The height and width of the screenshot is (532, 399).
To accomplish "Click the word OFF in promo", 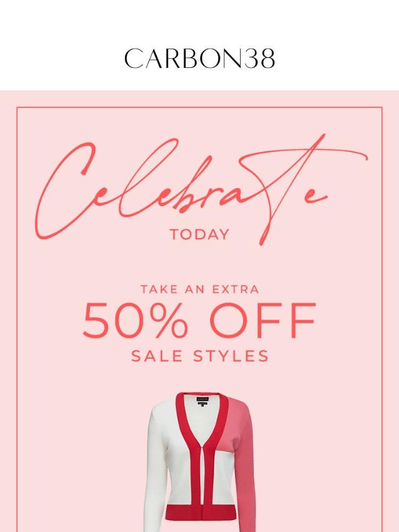I will click(263, 321).
